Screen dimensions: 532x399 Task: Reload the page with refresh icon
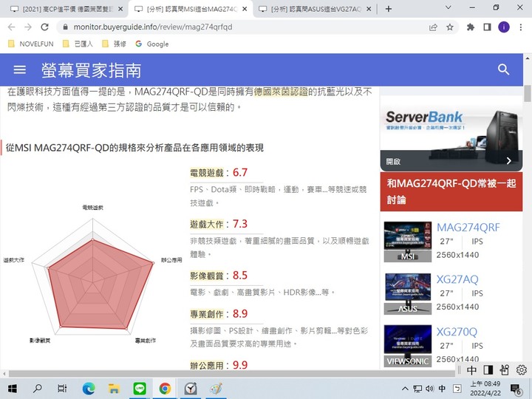(44, 27)
